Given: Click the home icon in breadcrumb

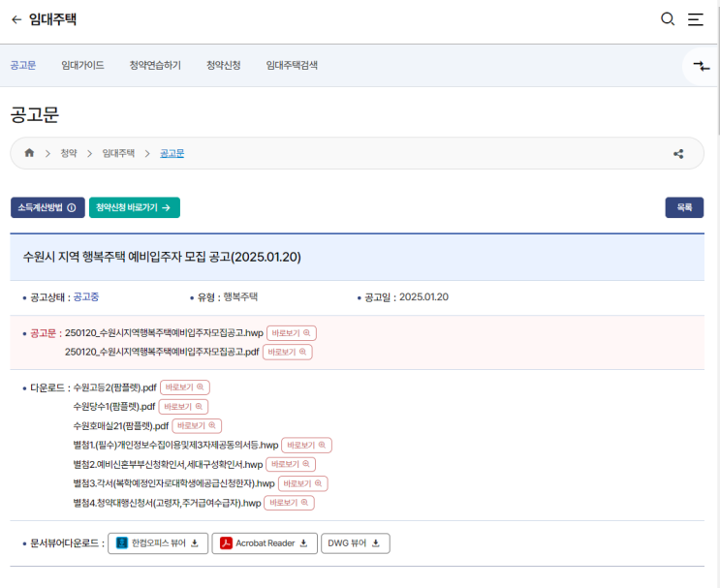Looking at the screenshot, I should [x=29, y=153].
